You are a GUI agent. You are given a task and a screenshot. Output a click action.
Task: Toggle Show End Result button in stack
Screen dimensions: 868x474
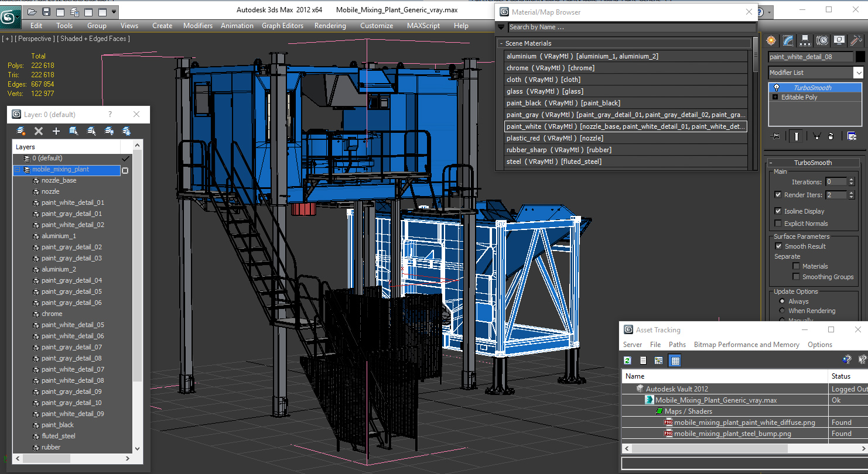click(796, 136)
